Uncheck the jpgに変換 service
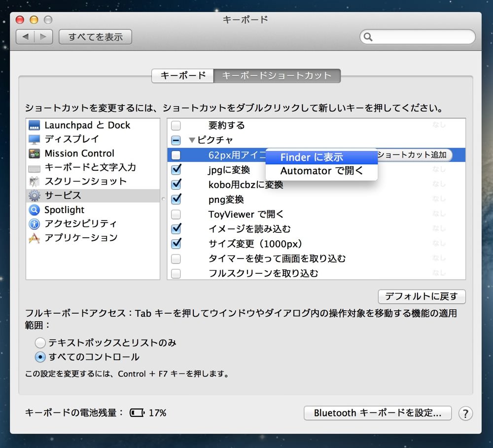This screenshot has height=448, width=493. click(x=176, y=170)
